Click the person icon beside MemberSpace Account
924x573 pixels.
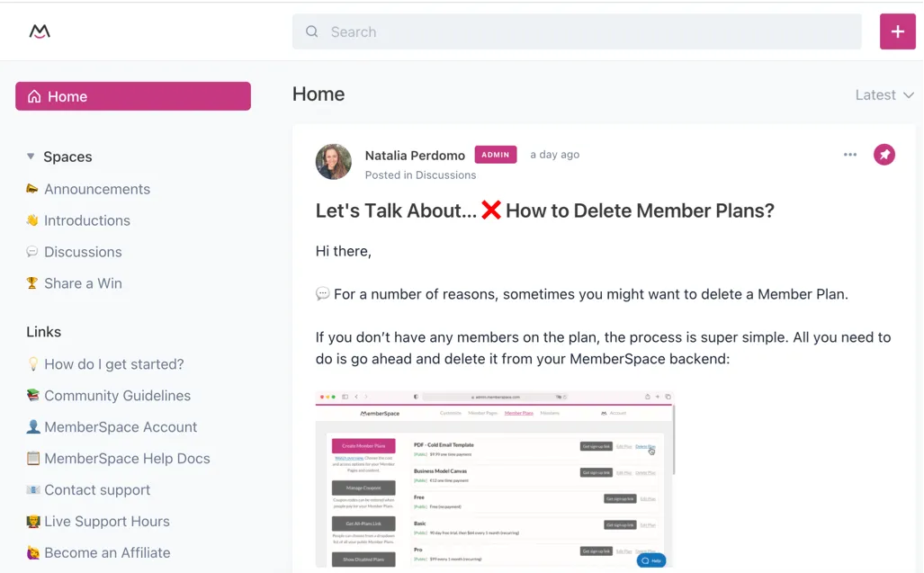click(x=33, y=426)
